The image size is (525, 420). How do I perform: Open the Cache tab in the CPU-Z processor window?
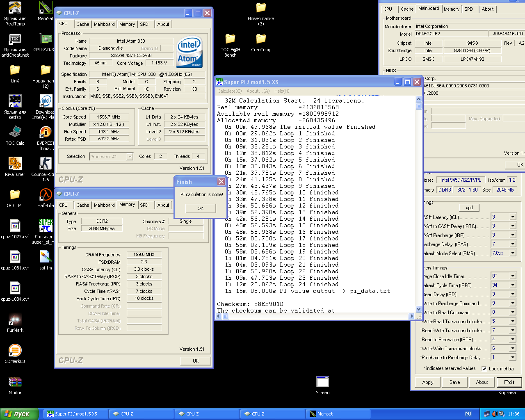click(x=82, y=24)
